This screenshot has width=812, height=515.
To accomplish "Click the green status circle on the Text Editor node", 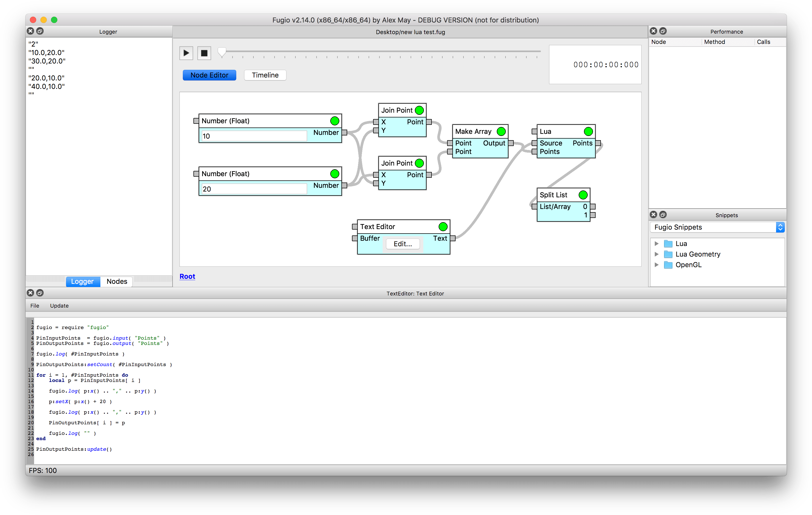I will click(x=443, y=226).
